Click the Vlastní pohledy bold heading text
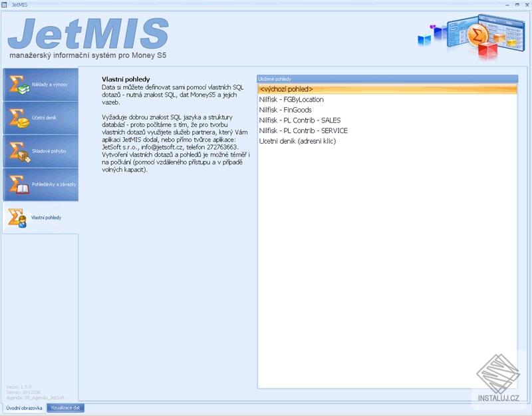This screenshot has width=532, height=416. point(126,79)
